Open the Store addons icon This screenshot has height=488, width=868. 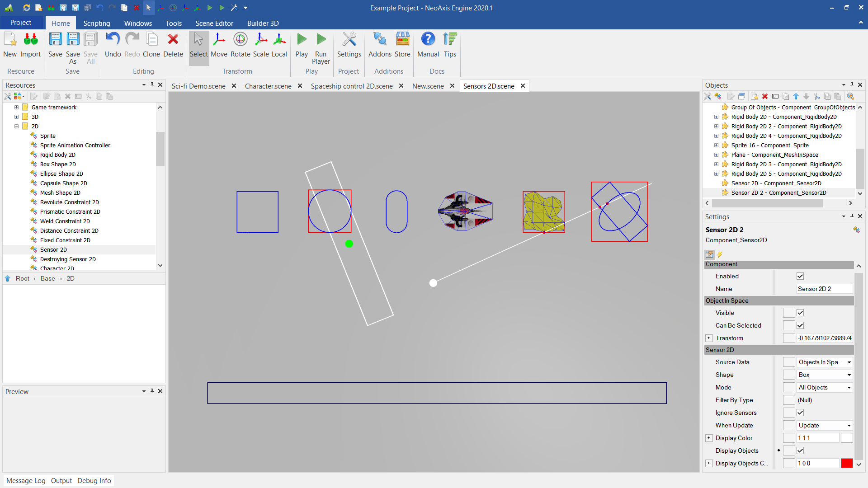coord(402,45)
